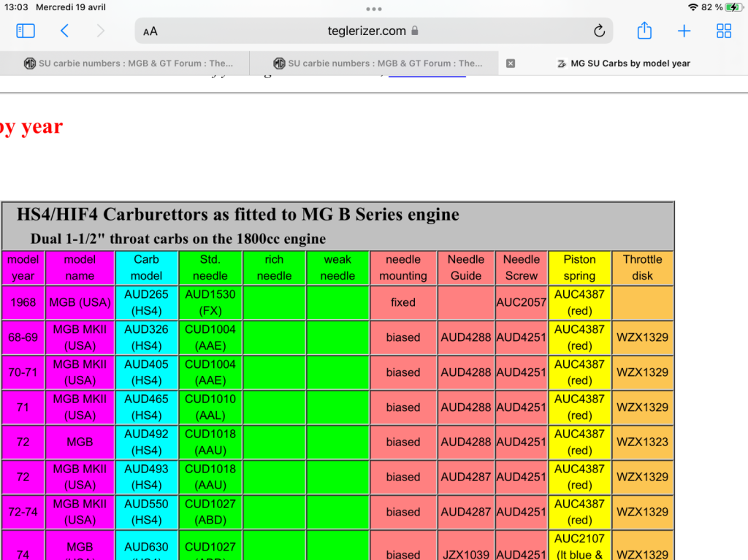Close the MG SU Carbs tab
The image size is (748, 560).
click(511, 64)
